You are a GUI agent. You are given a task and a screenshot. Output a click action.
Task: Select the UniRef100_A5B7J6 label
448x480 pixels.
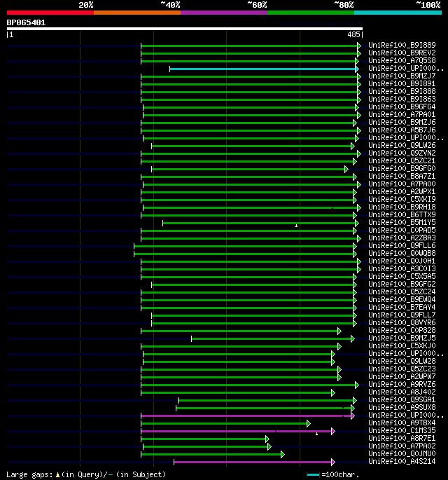[402, 130]
